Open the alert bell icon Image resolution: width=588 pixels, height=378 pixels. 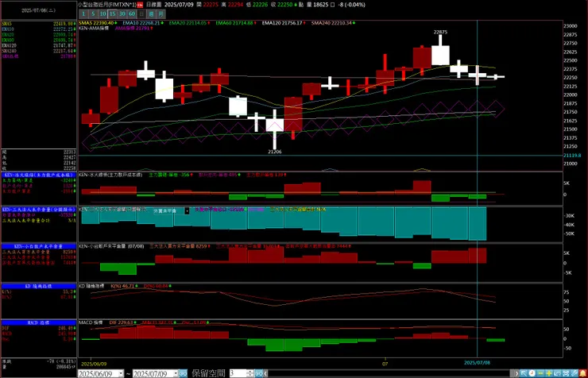click(x=582, y=373)
